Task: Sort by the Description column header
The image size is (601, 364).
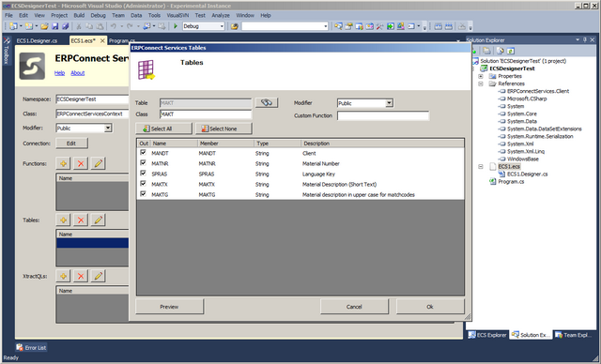Action: click(x=382, y=144)
